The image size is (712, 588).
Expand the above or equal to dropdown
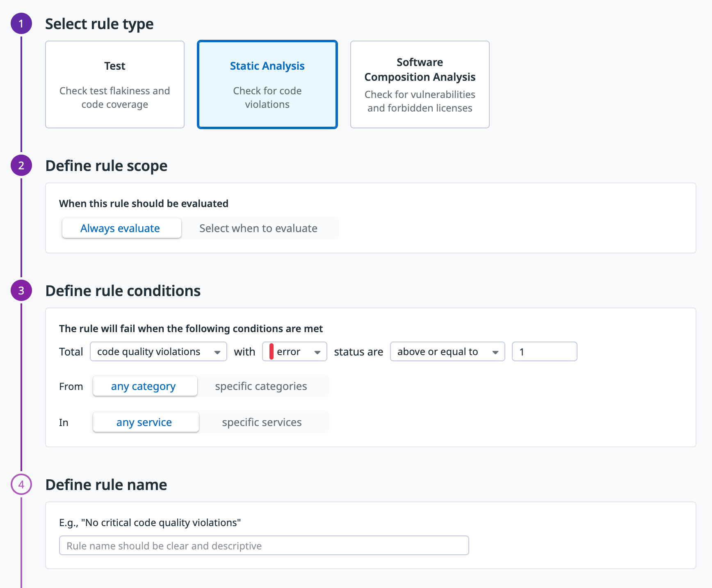(x=447, y=352)
